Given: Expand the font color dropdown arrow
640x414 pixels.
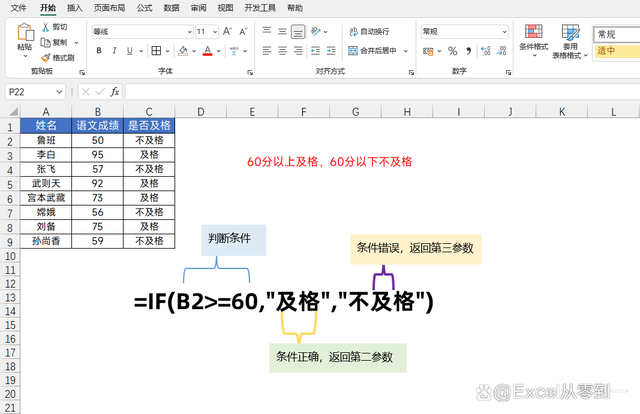Looking at the screenshot, I should [x=219, y=51].
